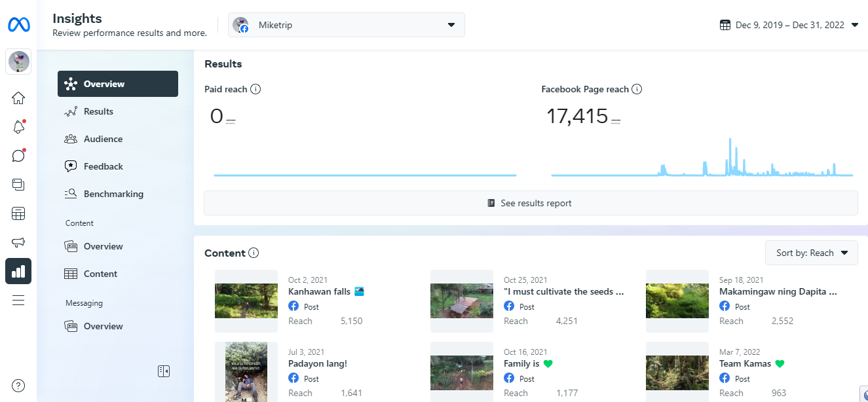Collapse the Insights side navigation panel
868x402 pixels.
(164, 371)
